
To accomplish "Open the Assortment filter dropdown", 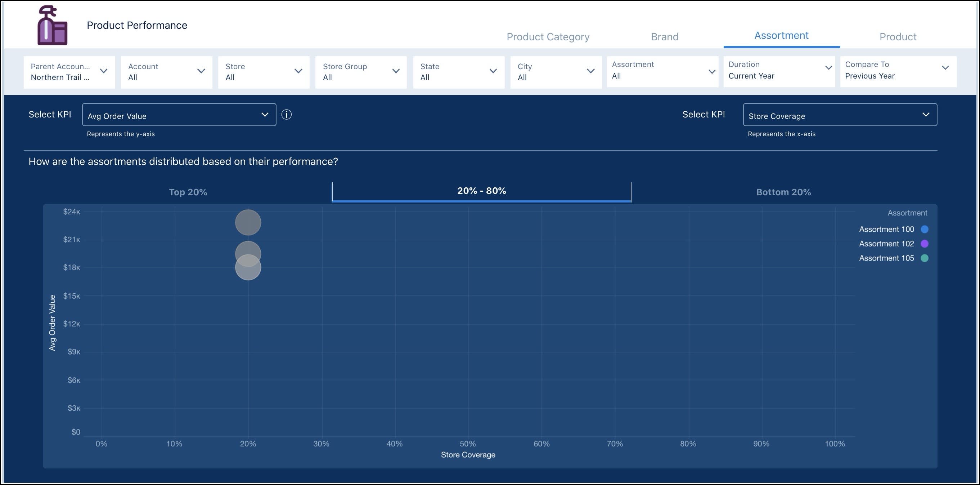I will [x=711, y=71].
